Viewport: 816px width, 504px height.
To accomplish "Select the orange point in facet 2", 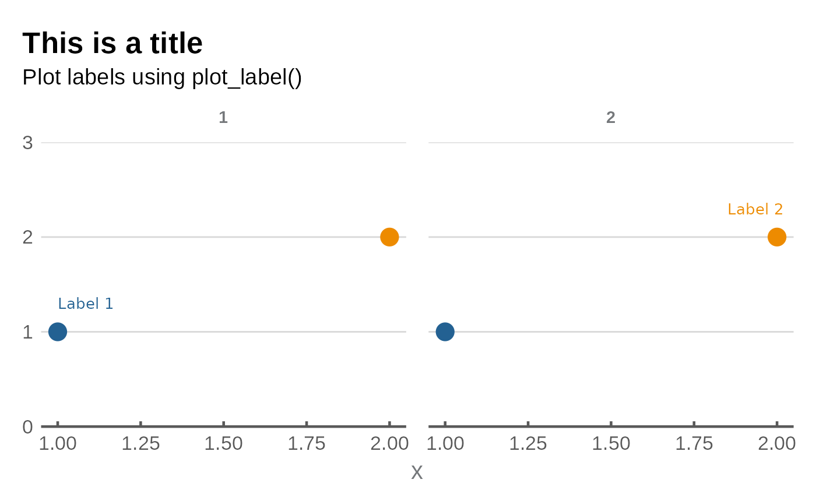I will click(777, 237).
